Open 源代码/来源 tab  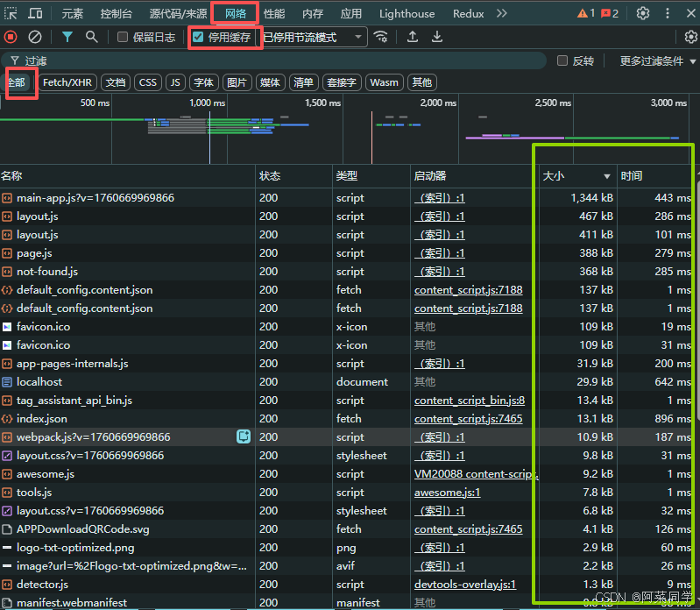(x=178, y=14)
